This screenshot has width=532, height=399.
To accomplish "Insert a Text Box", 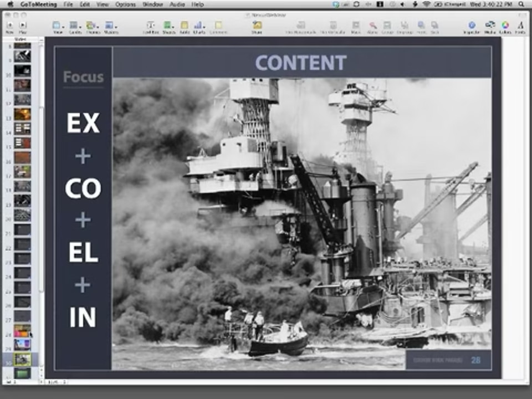I will tap(150, 25).
